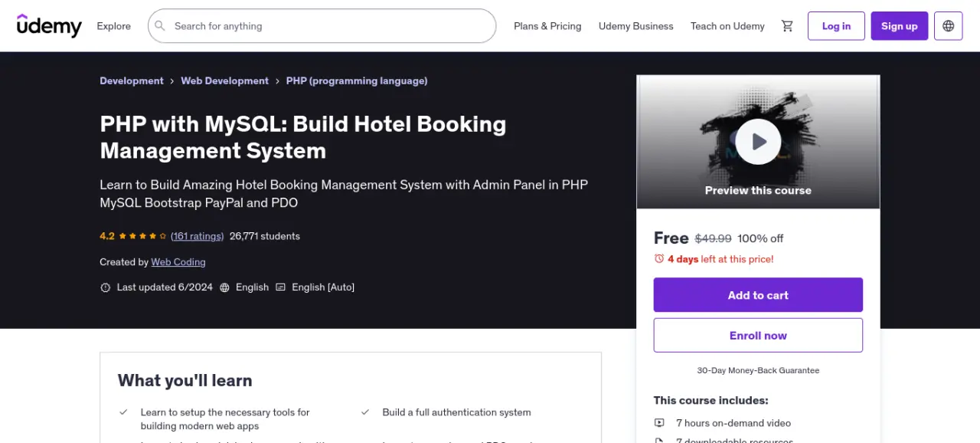Open the shopping cart icon
Image resolution: width=980 pixels, height=443 pixels.
tap(787, 26)
